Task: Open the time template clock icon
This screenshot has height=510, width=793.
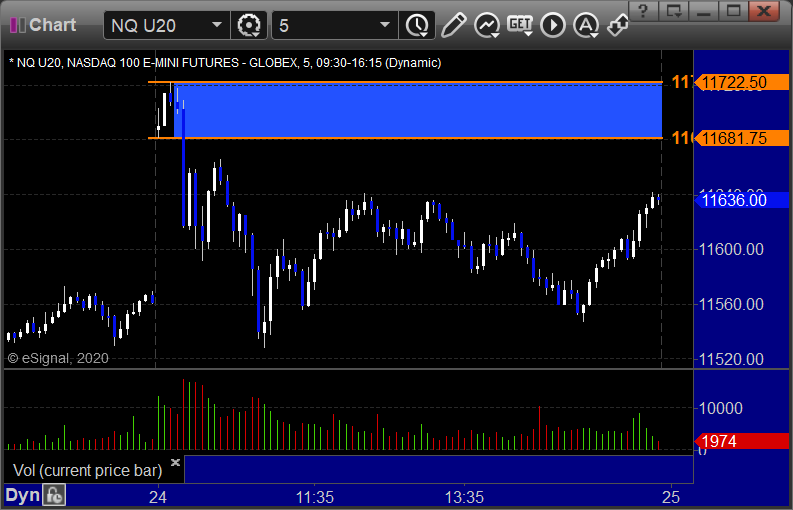Action: [417, 25]
